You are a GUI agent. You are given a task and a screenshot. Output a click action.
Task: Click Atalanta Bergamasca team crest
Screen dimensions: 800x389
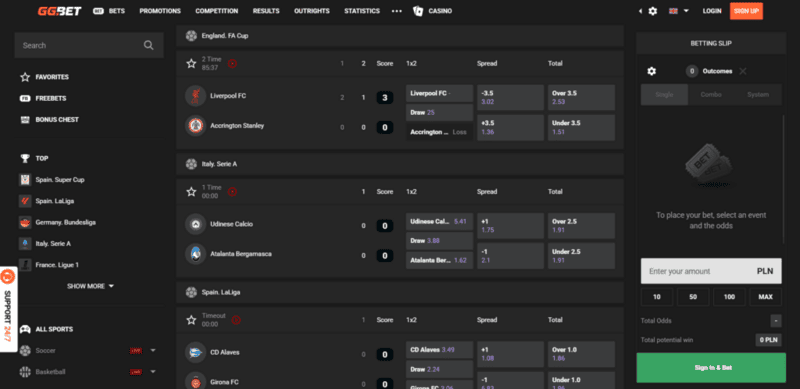click(195, 254)
